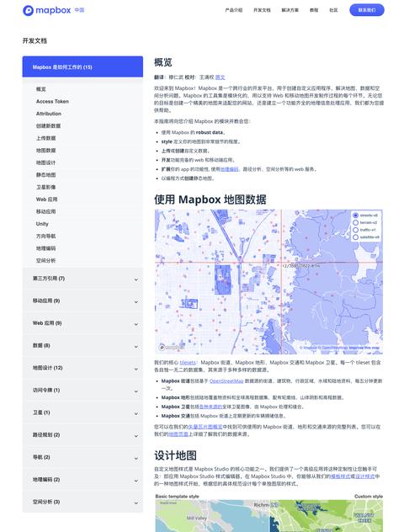404x532 pixels.
Task: Expand the 地理编码 (2) section chevron
Action: (x=136, y=481)
